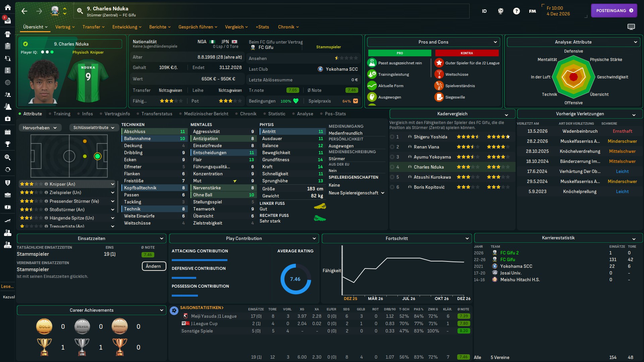Click the Ändern button
Screen dimensions: 644x362
[x=154, y=266]
